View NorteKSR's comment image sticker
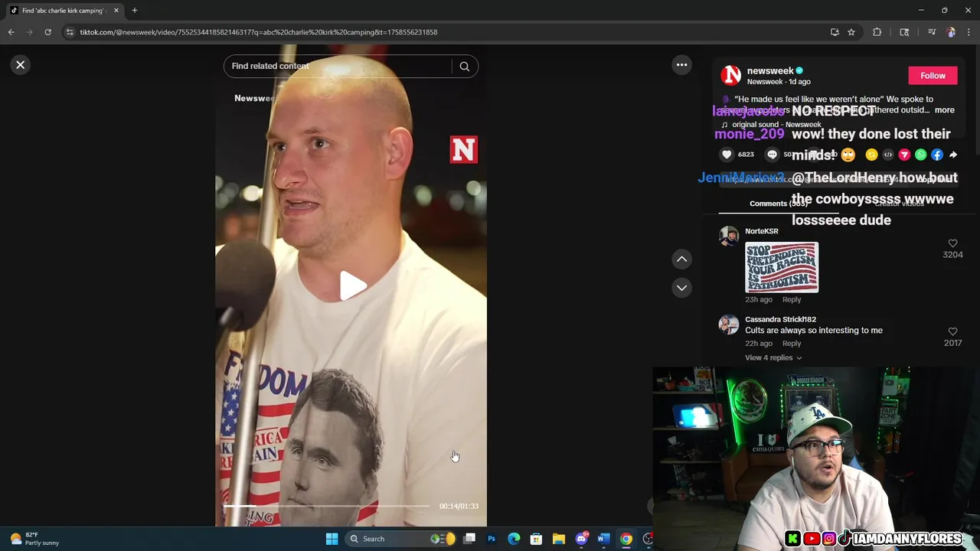Screen dimensions: 980x551 point(782,267)
